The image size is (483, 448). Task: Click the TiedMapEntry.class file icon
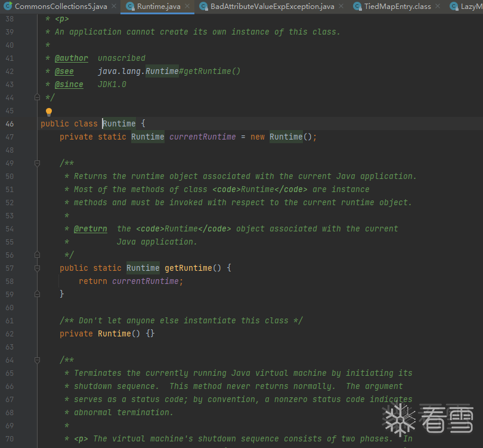[357, 6]
